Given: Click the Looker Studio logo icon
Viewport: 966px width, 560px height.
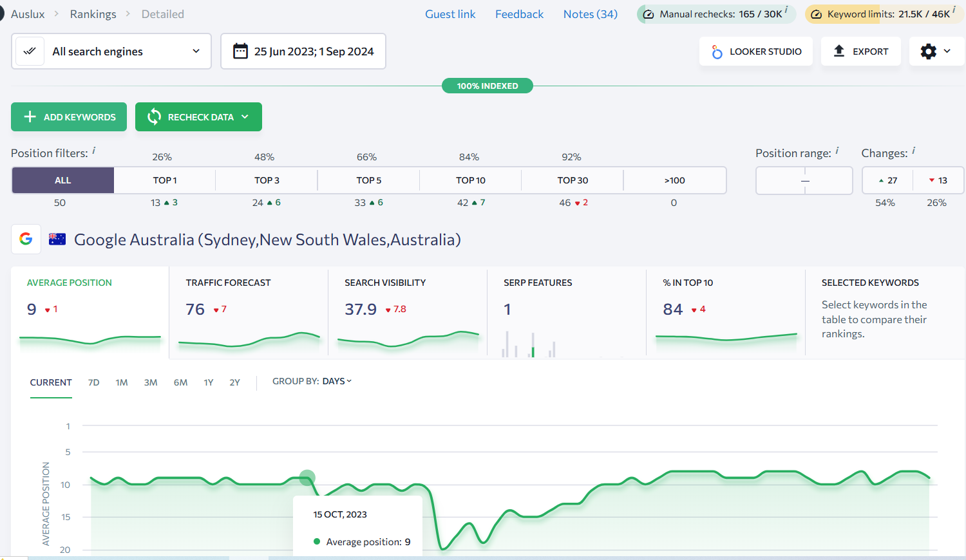Looking at the screenshot, I should (717, 51).
